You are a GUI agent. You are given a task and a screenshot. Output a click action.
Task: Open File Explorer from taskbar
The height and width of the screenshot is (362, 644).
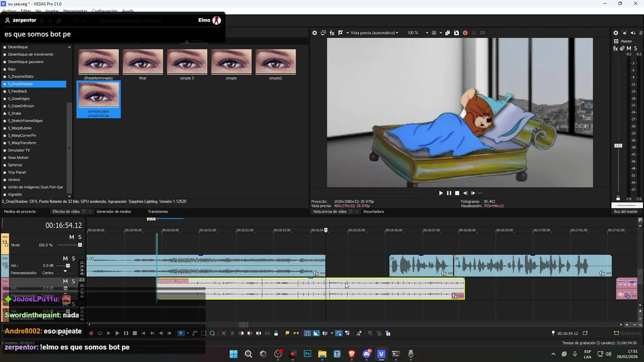pyautogui.click(x=322, y=354)
